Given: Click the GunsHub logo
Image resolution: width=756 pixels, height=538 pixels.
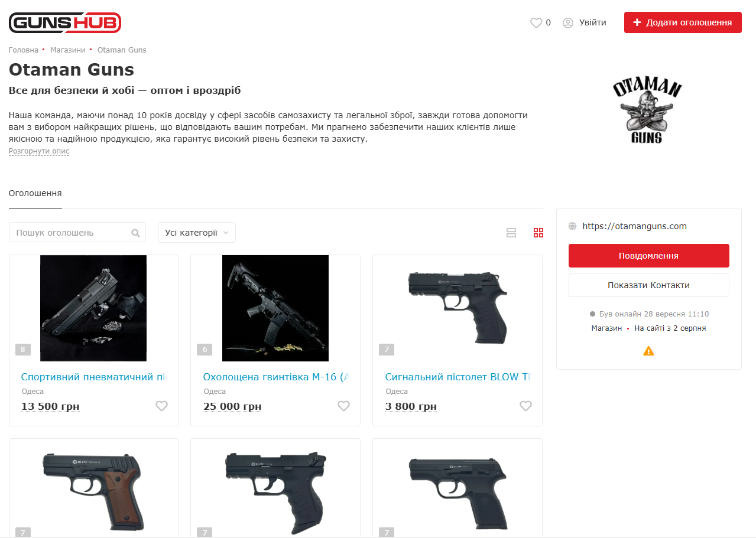Looking at the screenshot, I should [65, 22].
